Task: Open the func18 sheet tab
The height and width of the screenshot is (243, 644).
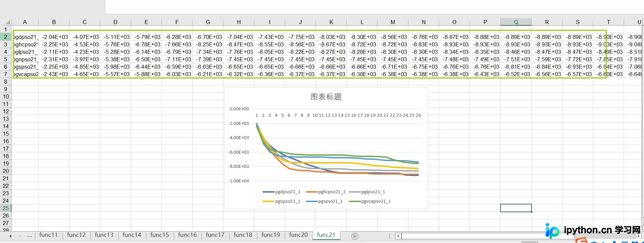Action: [243, 235]
